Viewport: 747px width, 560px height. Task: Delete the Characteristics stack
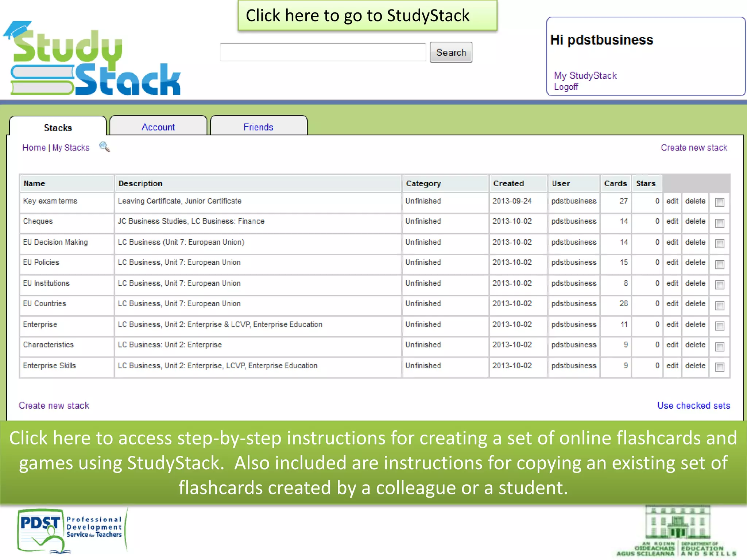[x=695, y=345]
